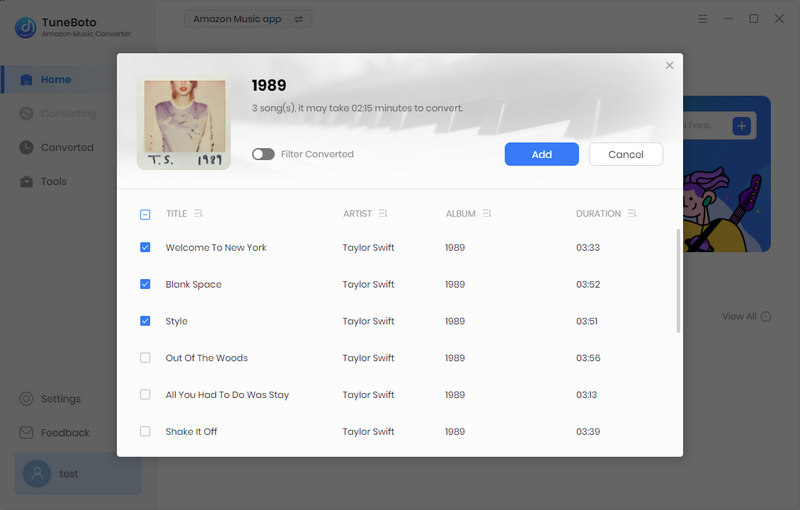Click the Tools briefcase icon
The height and width of the screenshot is (510, 800).
pyautogui.click(x=26, y=182)
